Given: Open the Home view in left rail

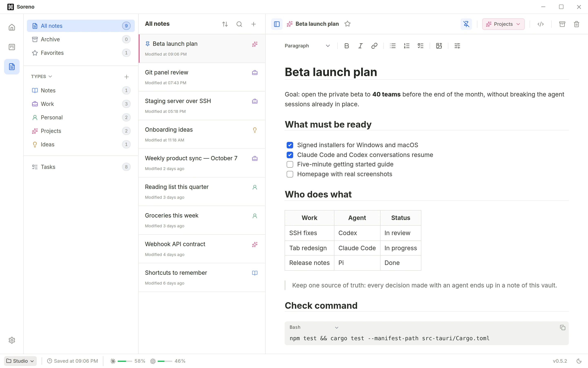Looking at the screenshot, I should coord(12,27).
